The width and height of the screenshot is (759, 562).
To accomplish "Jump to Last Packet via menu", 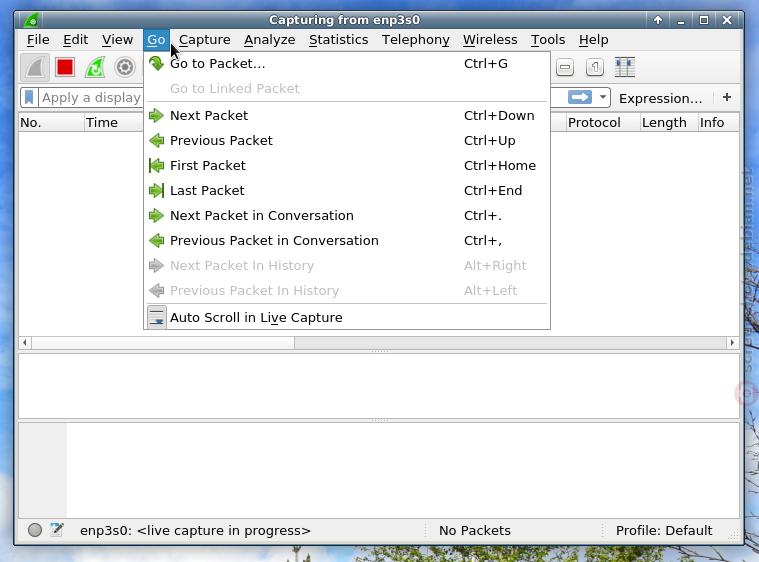I will click(347, 191).
